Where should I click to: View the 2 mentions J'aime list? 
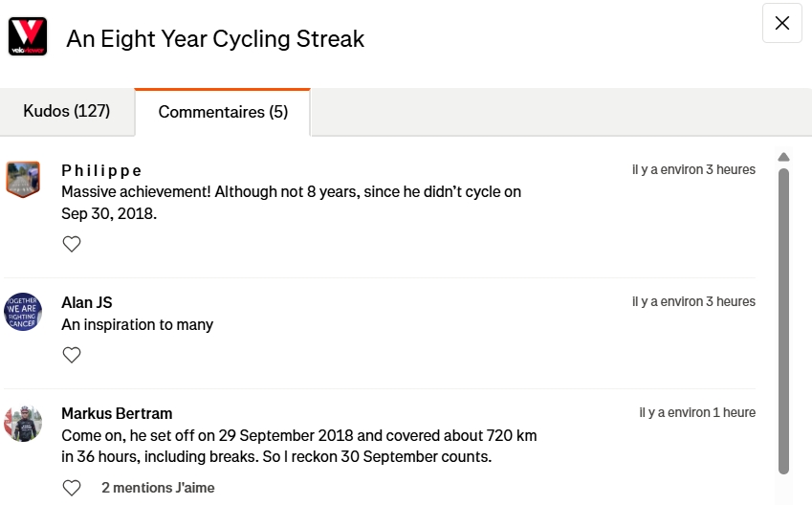[158, 488]
